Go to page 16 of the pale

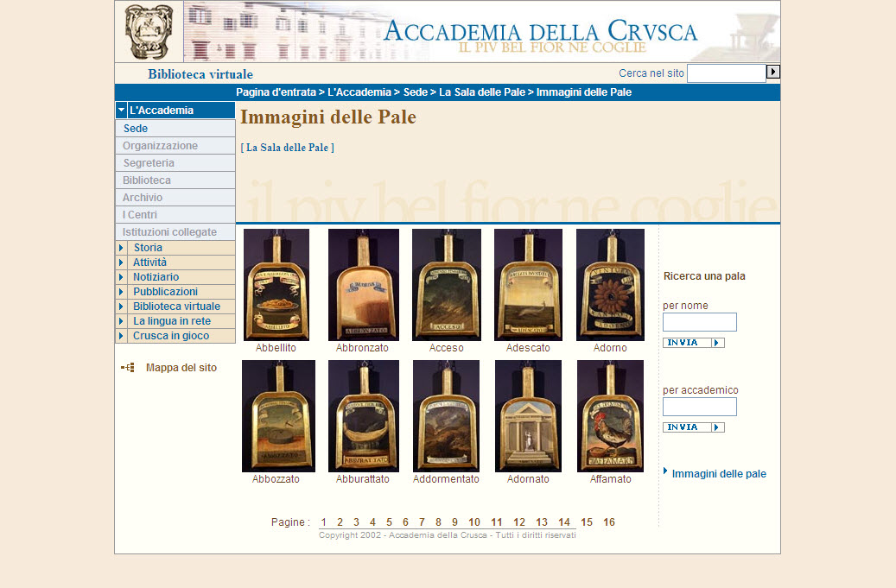pyautogui.click(x=609, y=522)
